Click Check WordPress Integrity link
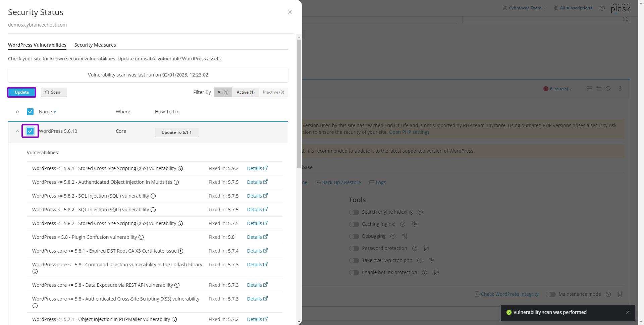Image resolution: width=644 pixels, height=325 pixels. [506, 294]
